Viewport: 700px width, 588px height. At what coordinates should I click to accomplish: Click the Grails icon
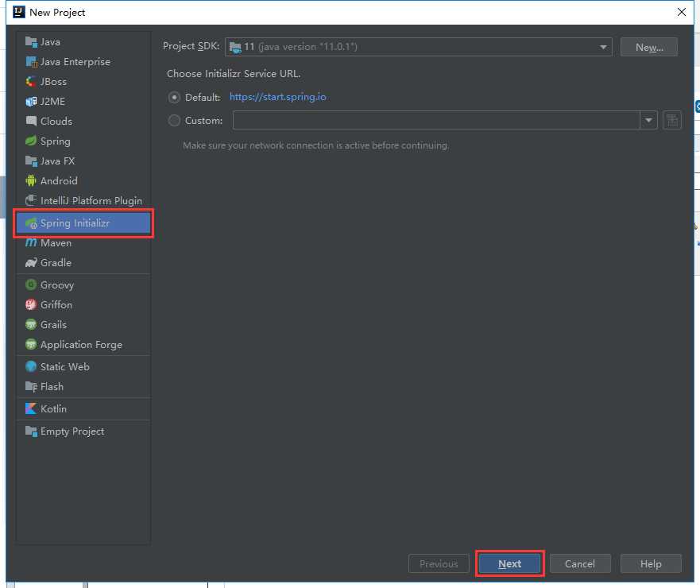(31, 324)
